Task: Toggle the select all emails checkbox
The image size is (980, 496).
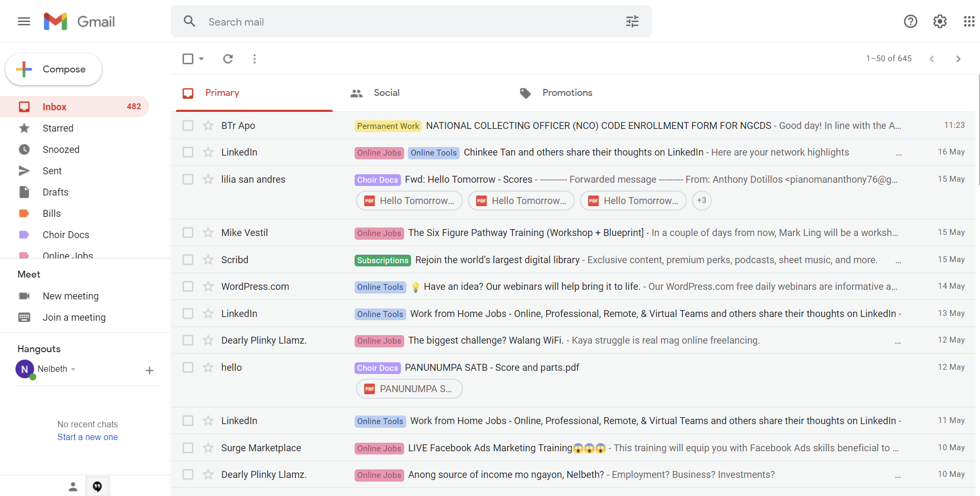Action: (188, 59)
